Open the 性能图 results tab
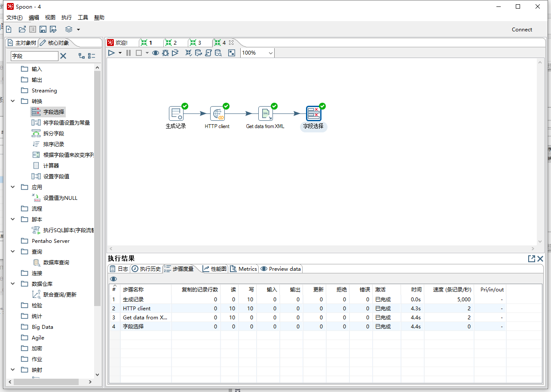Image resolution: width=551 pixels, height=392 pixels. click(x=215, y=269)
